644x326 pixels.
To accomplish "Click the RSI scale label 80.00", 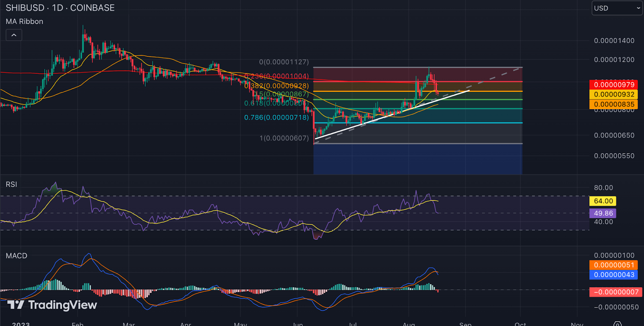I will [603, 188].
